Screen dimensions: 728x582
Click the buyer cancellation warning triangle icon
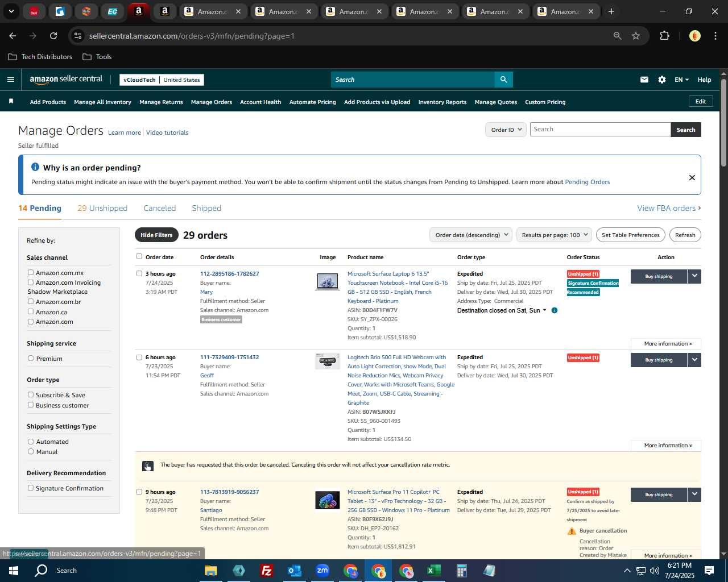(572, 531)
